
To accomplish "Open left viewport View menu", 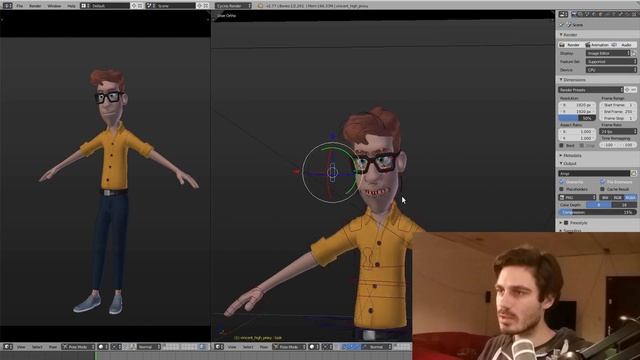I will coord(21,347).
